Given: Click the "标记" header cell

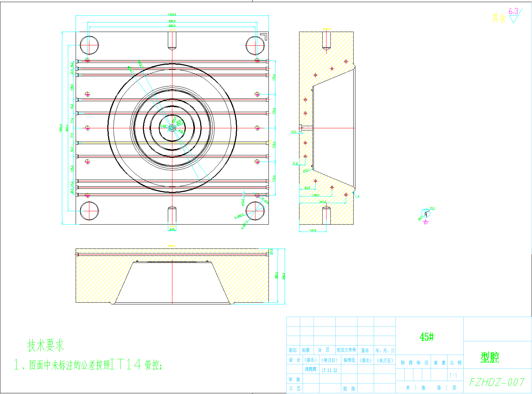Looking at the screenshot, I should [293, 350].
